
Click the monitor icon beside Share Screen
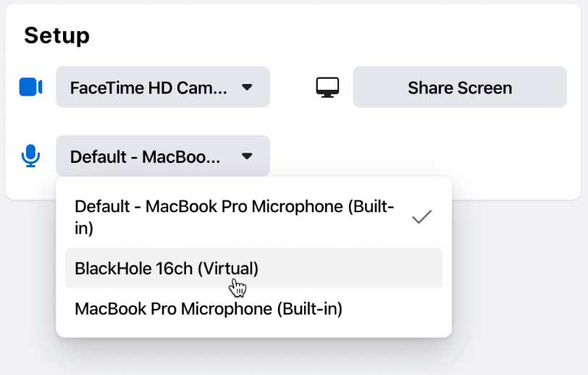[x=328, y=88]
